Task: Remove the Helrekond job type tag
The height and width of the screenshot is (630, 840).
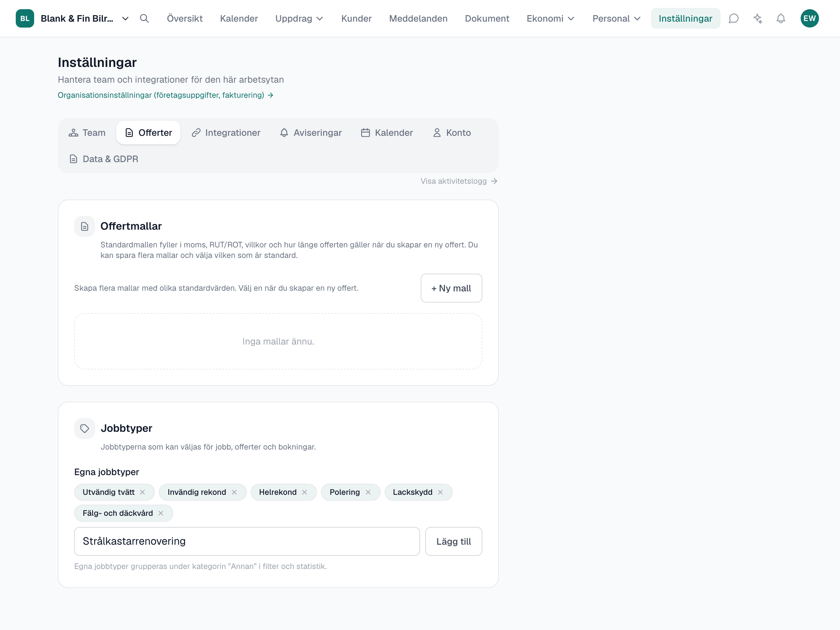Action: [x=304, y=492]
